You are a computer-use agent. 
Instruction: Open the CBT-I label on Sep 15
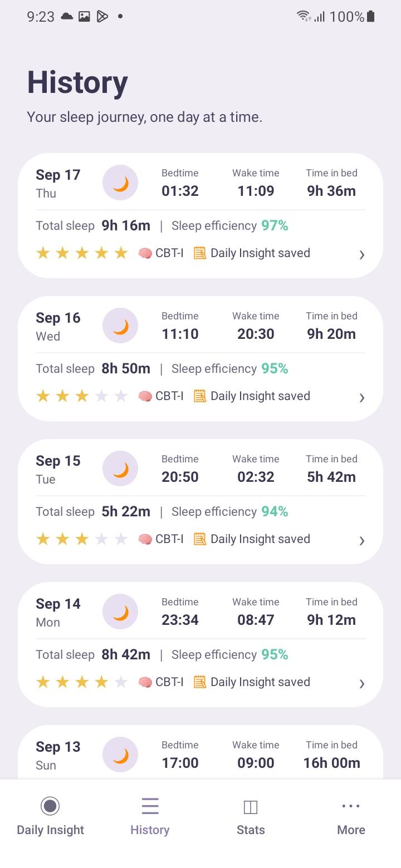tap(169, 539)
